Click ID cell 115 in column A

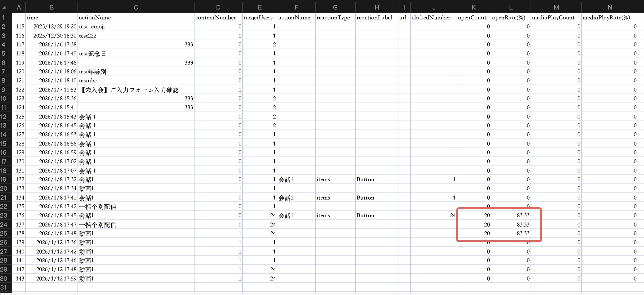[20, 26]
